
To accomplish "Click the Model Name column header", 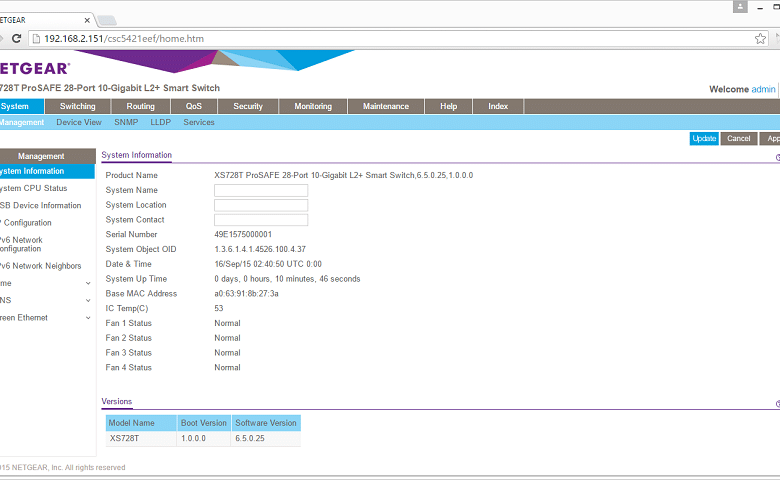I will (141, 423).
